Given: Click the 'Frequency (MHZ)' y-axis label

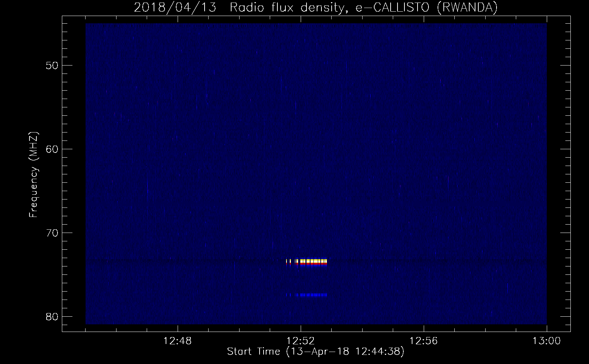Looking at the screenshot, I should (x=33, y=175).
